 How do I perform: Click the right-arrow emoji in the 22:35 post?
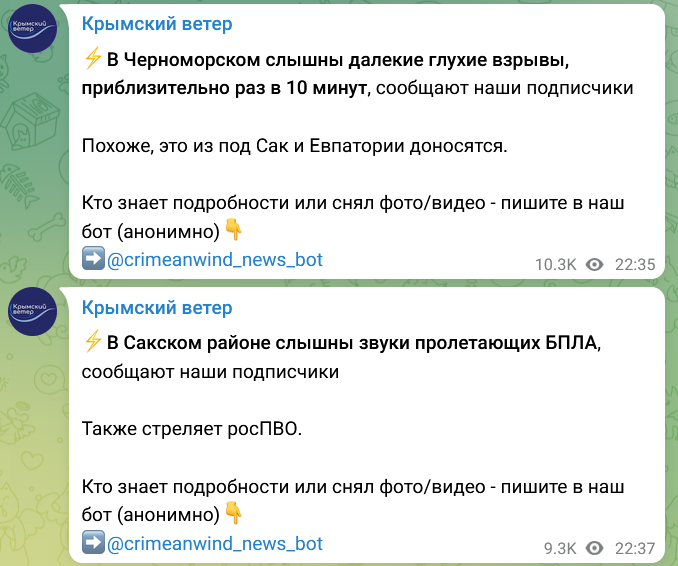tap(93, 260)
